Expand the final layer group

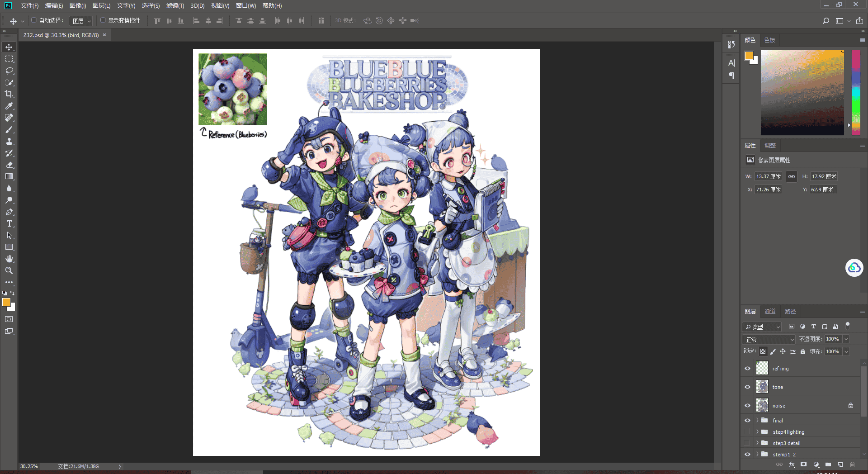tap(757, 420)
